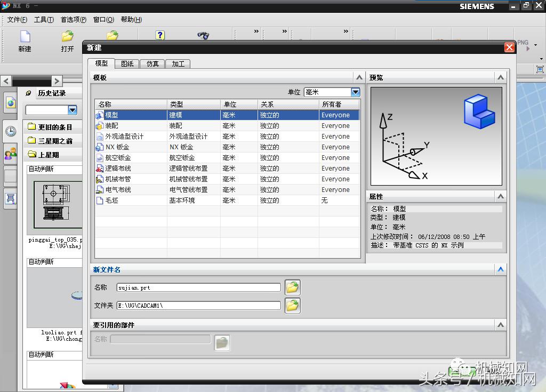Collapse the 新文件名 section
The height and width of the screenshot is (392, 546).
tap(500, 269)
